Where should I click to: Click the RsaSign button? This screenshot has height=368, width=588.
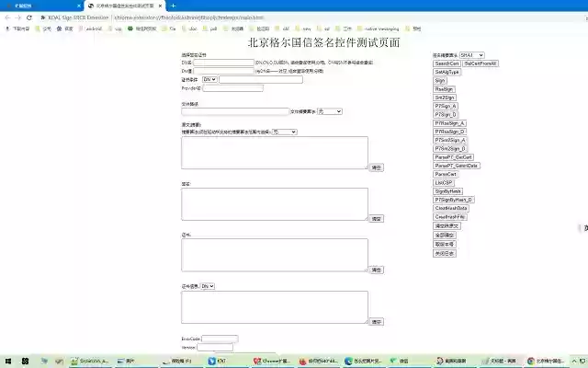[444, 89]
